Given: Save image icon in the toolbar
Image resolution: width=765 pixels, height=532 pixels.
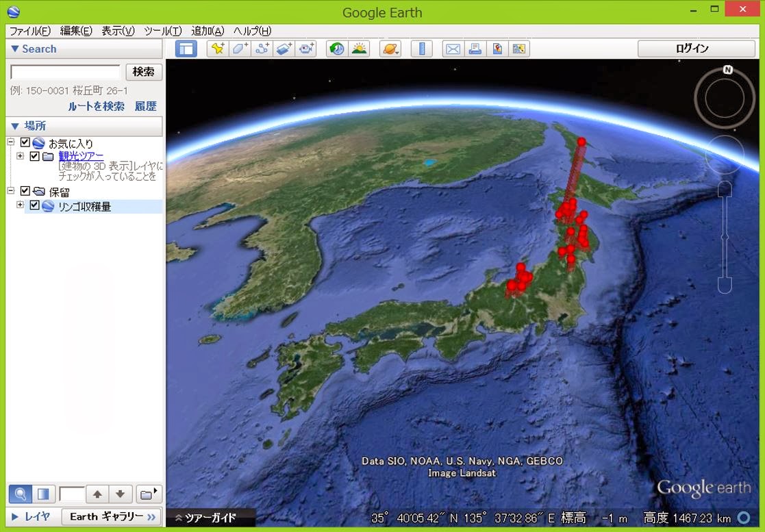Looking at the screenshot, I should pos(497,49).
